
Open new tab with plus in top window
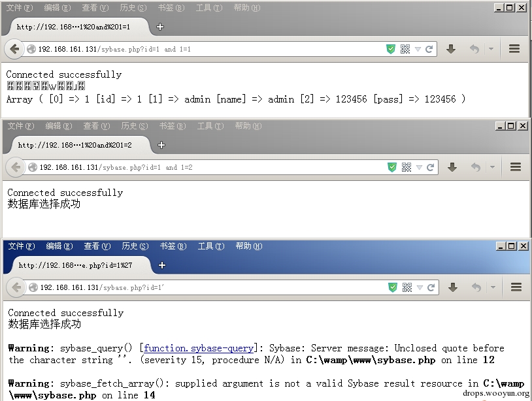coord(160,27)
